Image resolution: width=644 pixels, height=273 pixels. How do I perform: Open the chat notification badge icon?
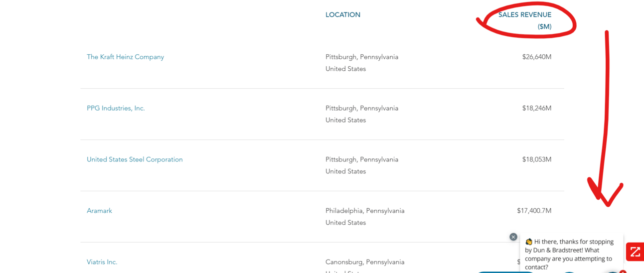tap(623, 272)
